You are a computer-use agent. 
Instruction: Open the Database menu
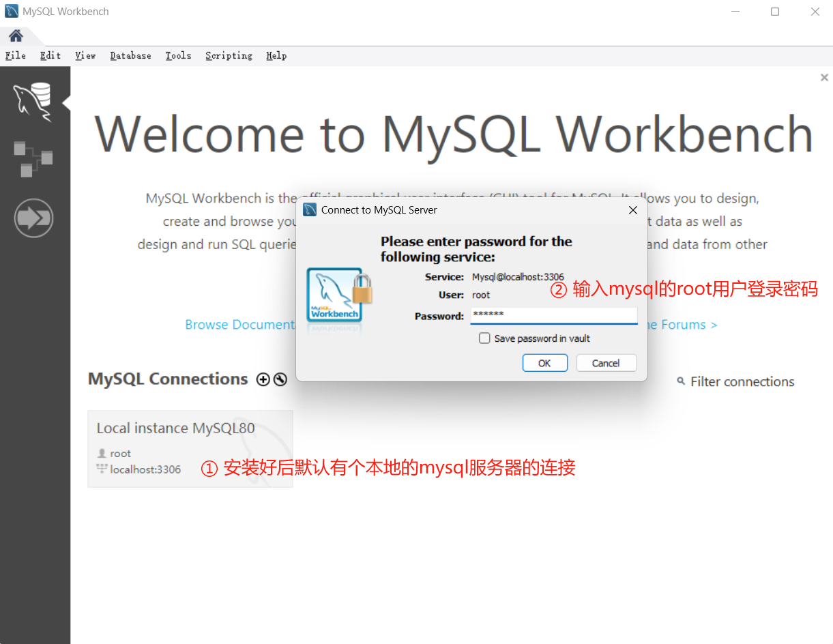(131, 55)
